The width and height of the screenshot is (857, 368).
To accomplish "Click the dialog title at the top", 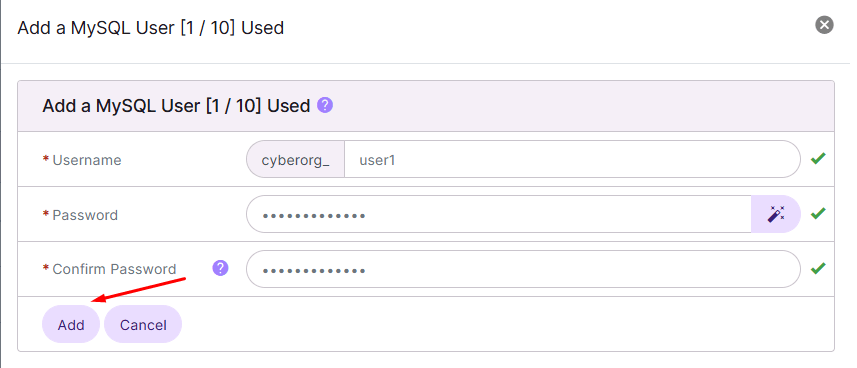I will click(x=151, y=27).
